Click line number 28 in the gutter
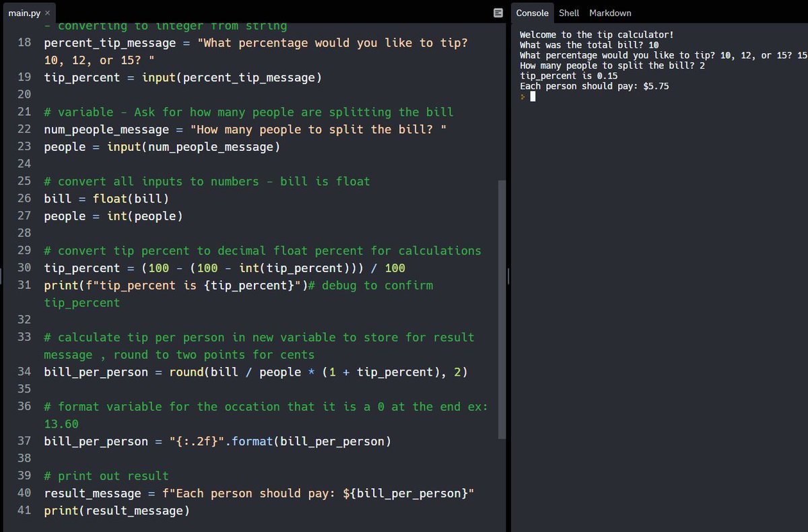The image size is (808, 532). tap(24, 234)
